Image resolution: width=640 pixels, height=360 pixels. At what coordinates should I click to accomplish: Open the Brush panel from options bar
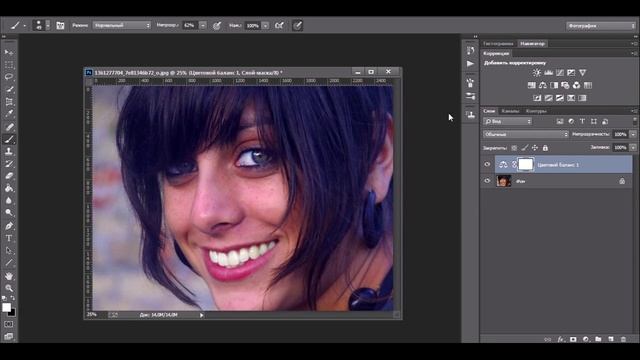tap(60, 25)
